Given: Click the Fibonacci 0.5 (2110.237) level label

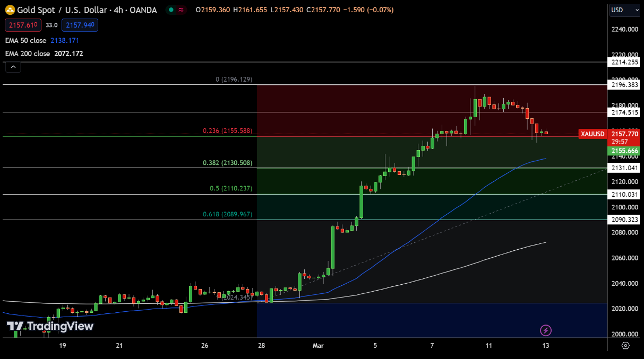Looking at the screenshot, I should [231, 188].
